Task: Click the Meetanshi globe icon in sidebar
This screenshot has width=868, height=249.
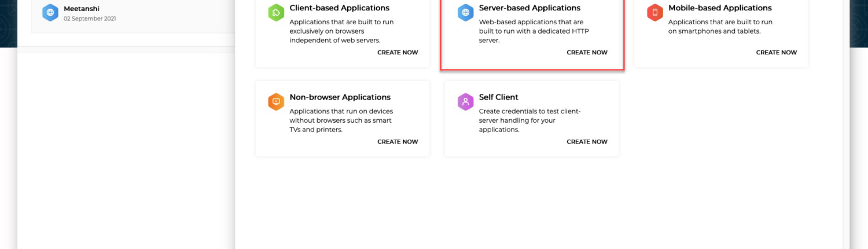Action: click(50, 12)
